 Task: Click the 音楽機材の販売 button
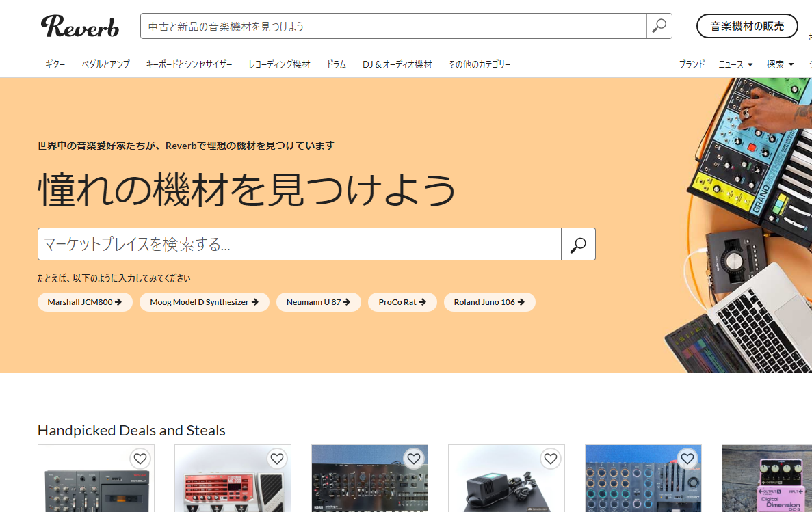tap(747, 26)
